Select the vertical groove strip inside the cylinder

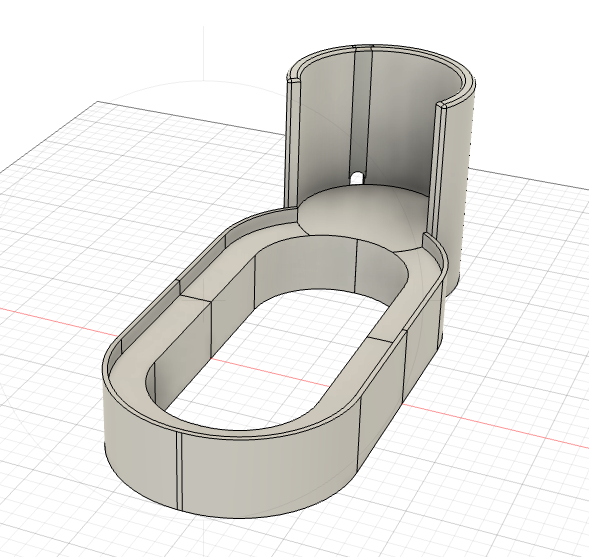[360, 113]
